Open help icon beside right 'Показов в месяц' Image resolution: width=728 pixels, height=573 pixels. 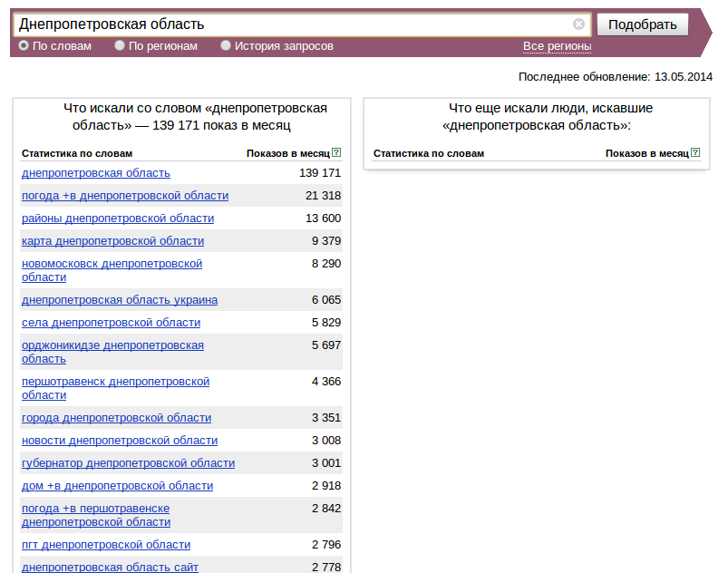tap(695, 152)
